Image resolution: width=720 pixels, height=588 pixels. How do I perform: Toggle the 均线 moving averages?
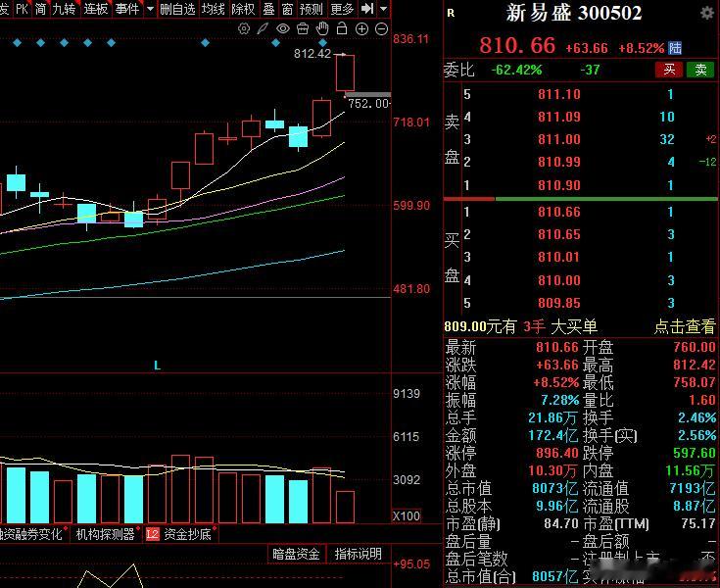pos(214,8)
